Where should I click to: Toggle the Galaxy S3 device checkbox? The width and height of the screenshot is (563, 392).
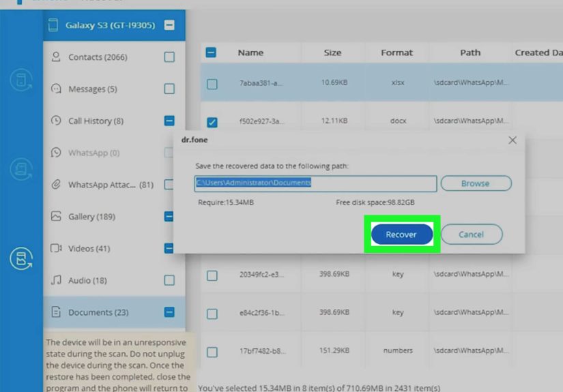tap(169, 25)
